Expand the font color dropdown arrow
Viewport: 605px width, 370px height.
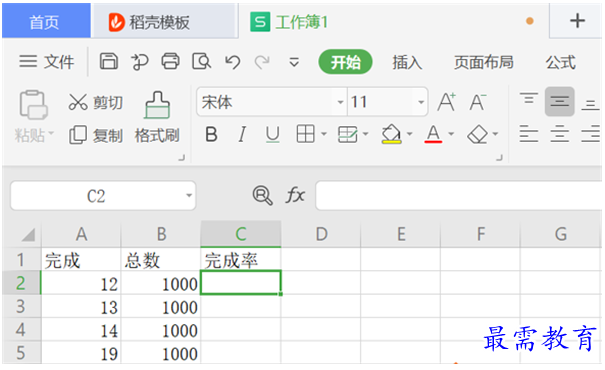tap(451, 134)
